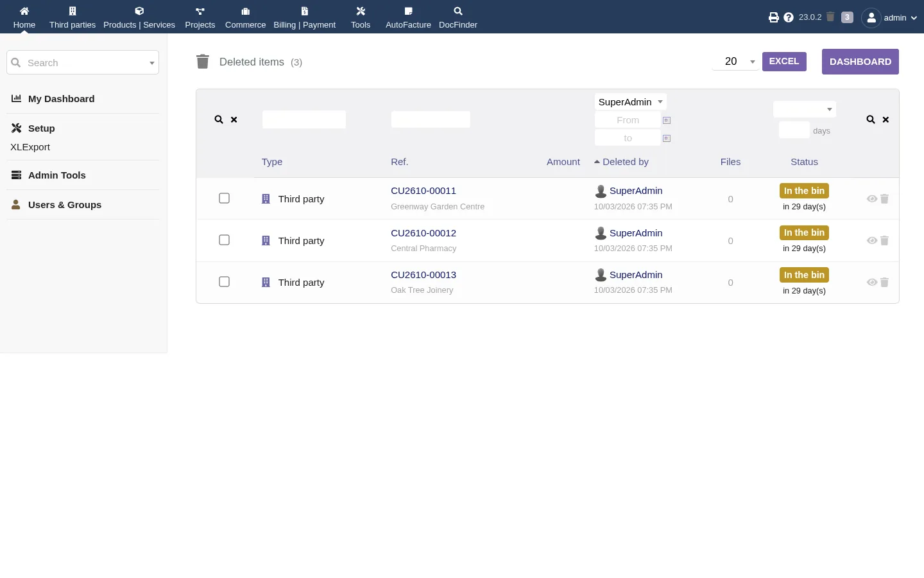
Task: Click the notification badge showing 3
Action: coord(847,17)
